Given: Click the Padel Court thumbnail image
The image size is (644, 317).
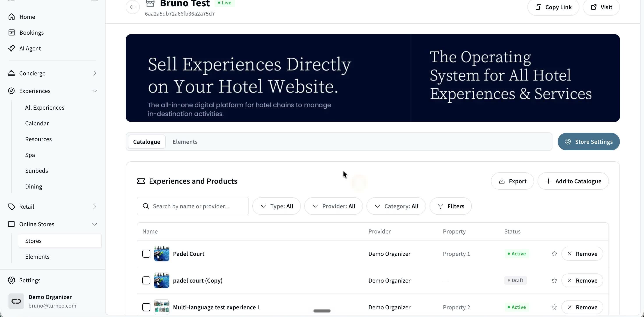Looking at the screenshot, I should [161, 254].
